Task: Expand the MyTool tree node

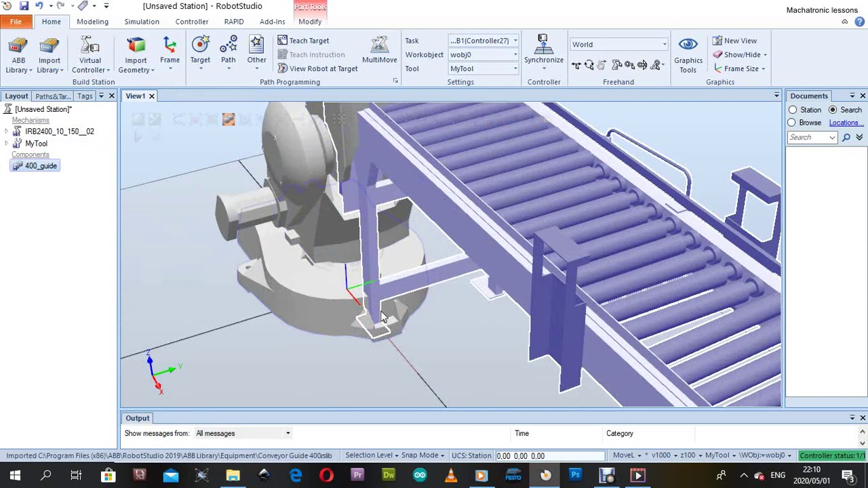Action: (x=7, y=144)
